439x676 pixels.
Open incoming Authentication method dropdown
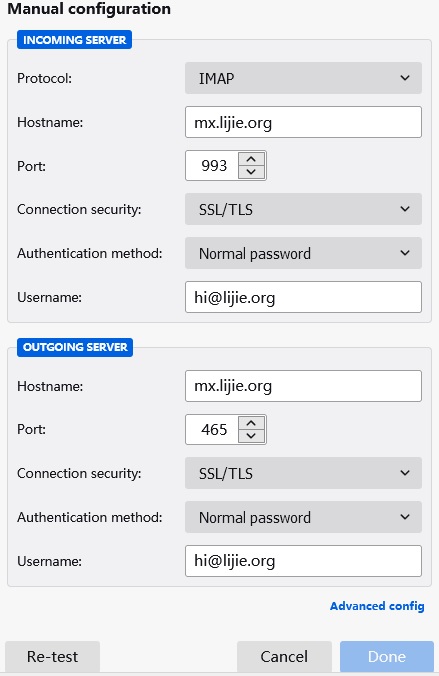point(303,253)
